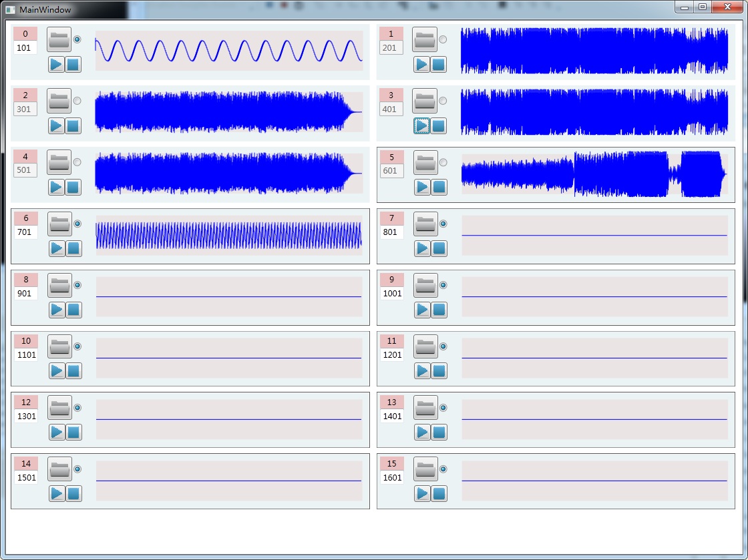Click the channel number label 11
Viewport: 748px width, 560px height.
(391, 341)
